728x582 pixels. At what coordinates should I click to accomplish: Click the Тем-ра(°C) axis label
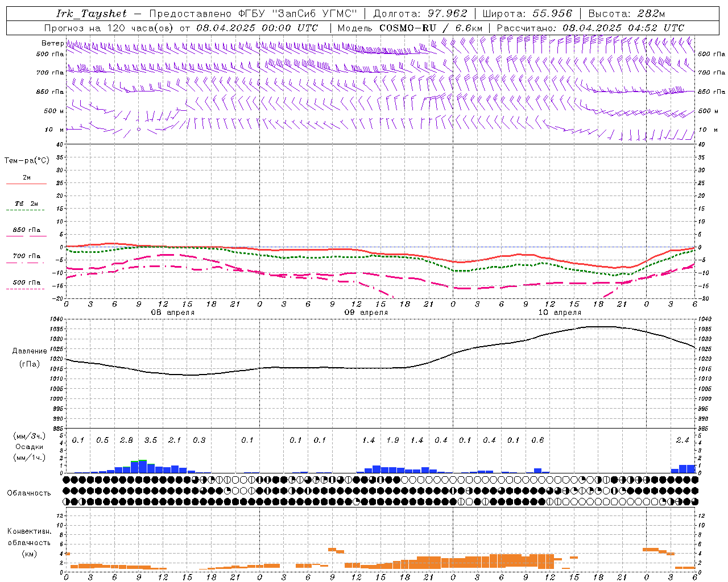(x=27, y=161)
